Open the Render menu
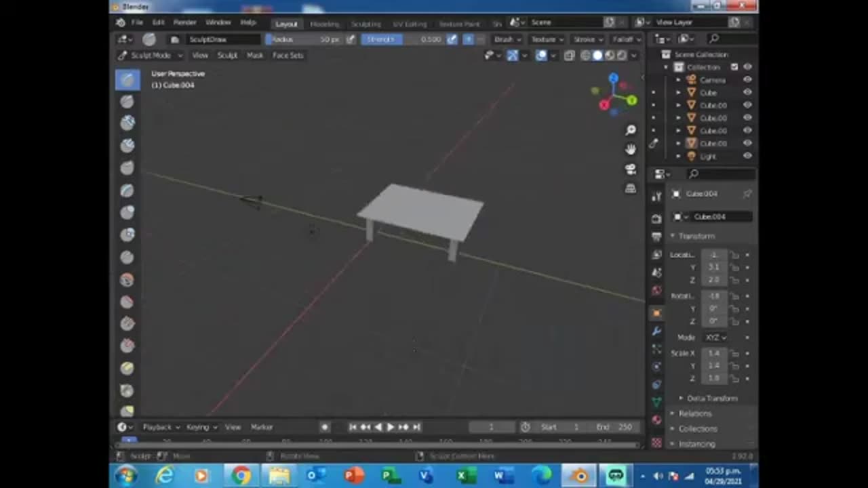This screenshot has height=488, width=868. pyautogui.click(x=184, y=22)
